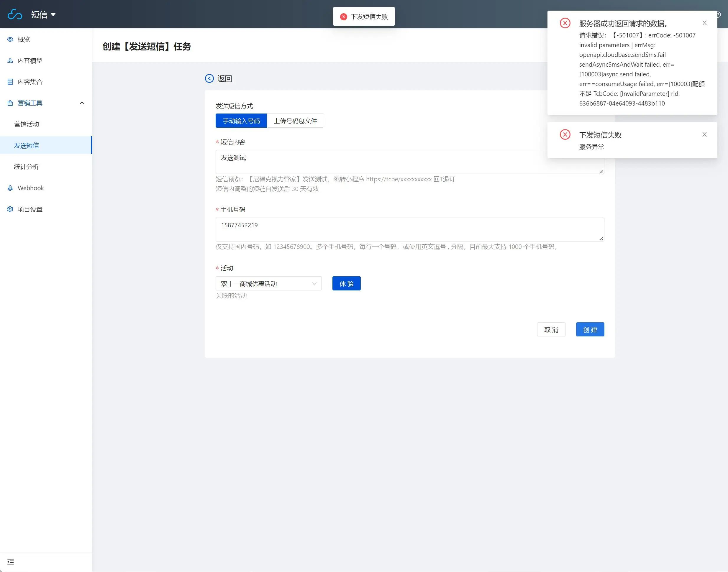Click the CloudBase cloud logo icon

click(15, 14)
